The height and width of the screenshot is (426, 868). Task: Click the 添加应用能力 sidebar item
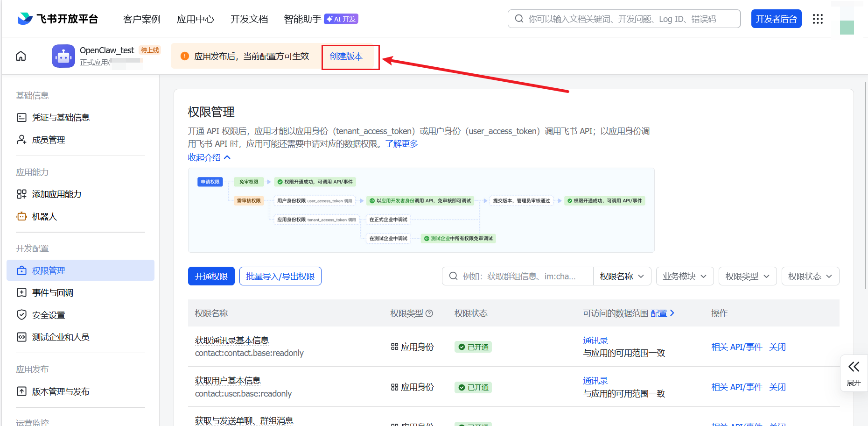click(x=56, y=194)
